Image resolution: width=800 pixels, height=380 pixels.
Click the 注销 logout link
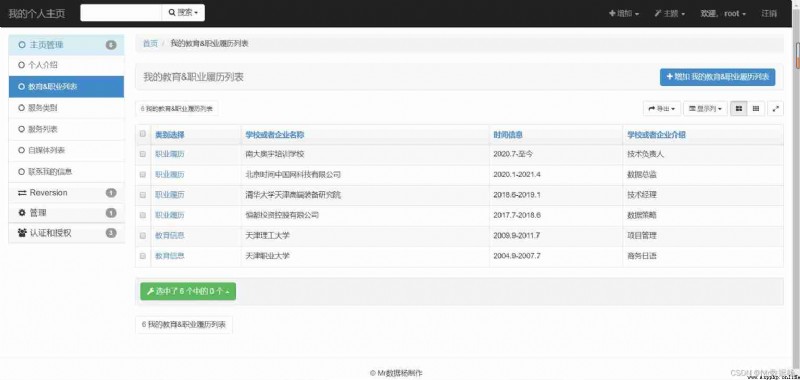tap(769, 14)
